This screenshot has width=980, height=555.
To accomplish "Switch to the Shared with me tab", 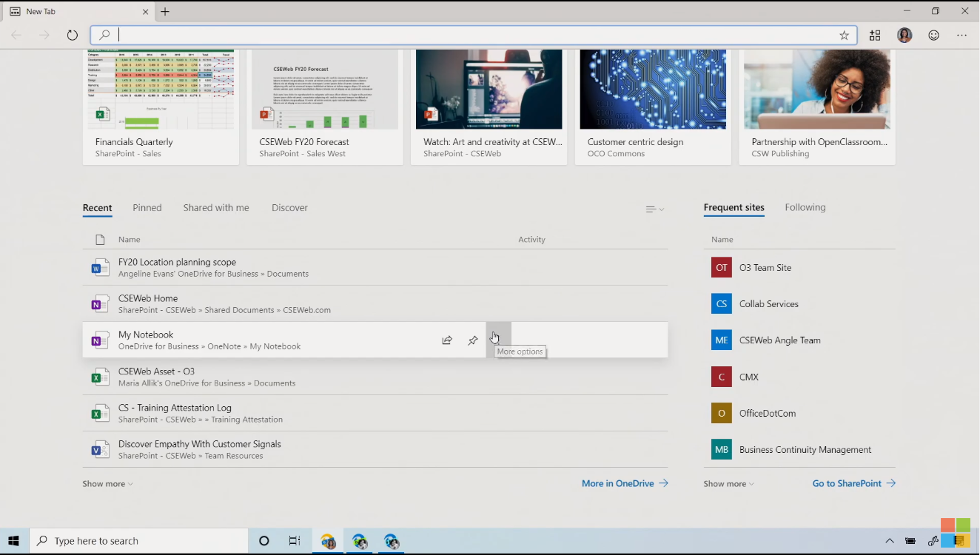I will 216,208.
